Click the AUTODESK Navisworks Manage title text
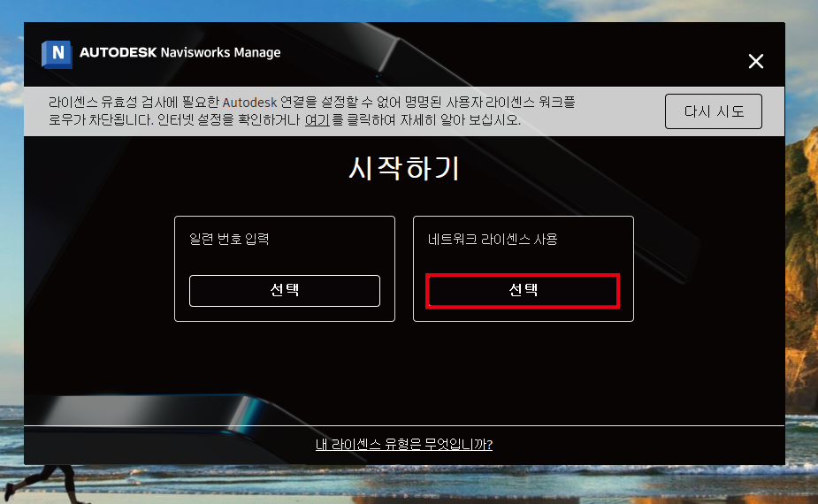The width and height of the screenshot is (818, 504). coord(180,53)
